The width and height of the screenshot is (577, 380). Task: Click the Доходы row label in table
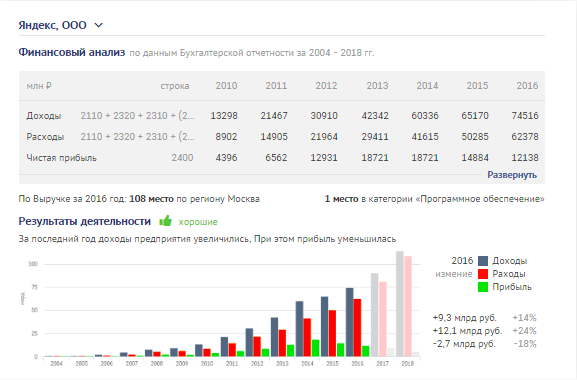click(x=43, y=116)
